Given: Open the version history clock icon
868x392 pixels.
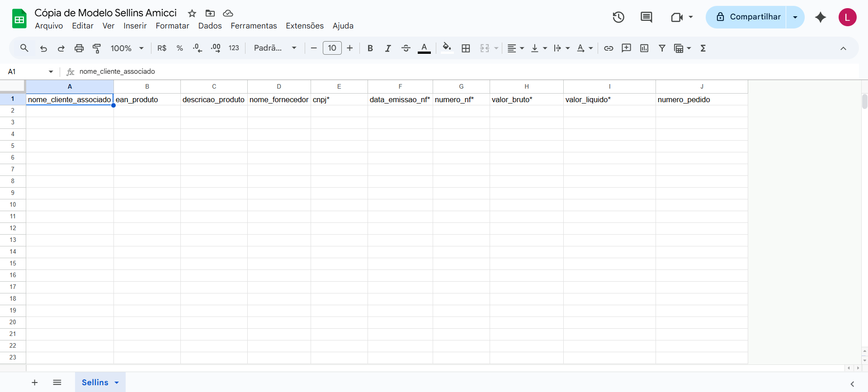Looking at the screenshot, I should (618, 17).
